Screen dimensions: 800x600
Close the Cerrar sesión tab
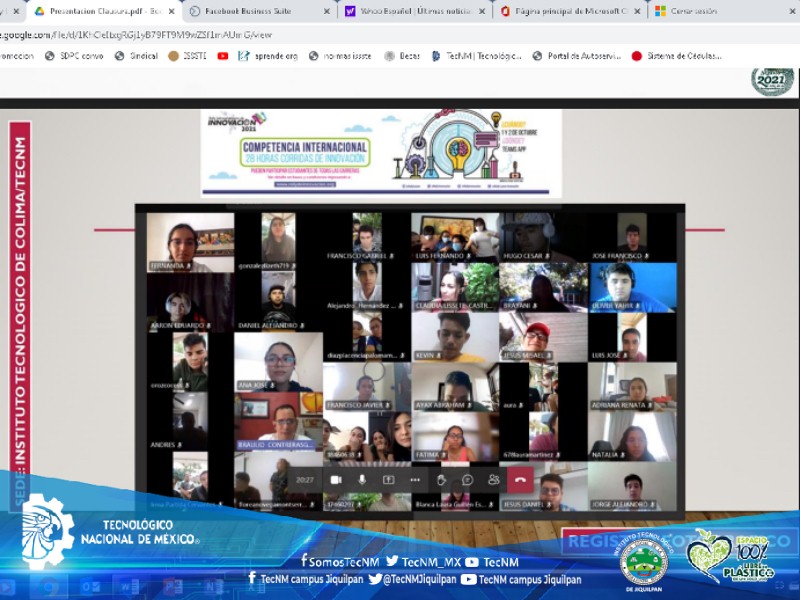(793, 11)
